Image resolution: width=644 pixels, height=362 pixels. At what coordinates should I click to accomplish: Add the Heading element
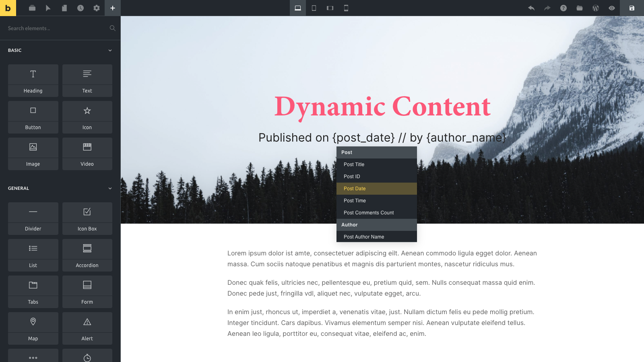click(33, 80)
